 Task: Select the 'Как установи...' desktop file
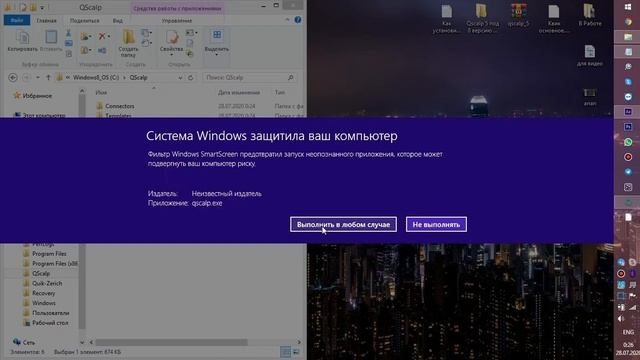pos(447,18)
